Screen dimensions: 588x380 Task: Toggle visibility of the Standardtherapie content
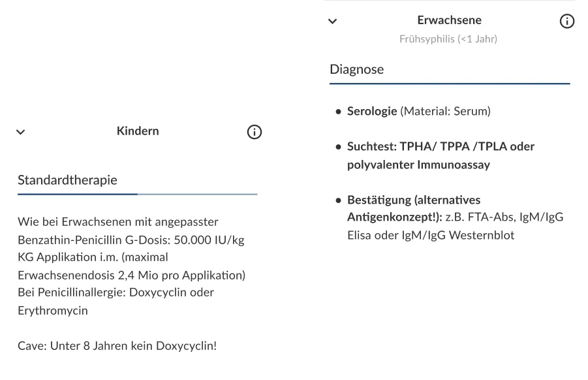(x=20, y=131)
